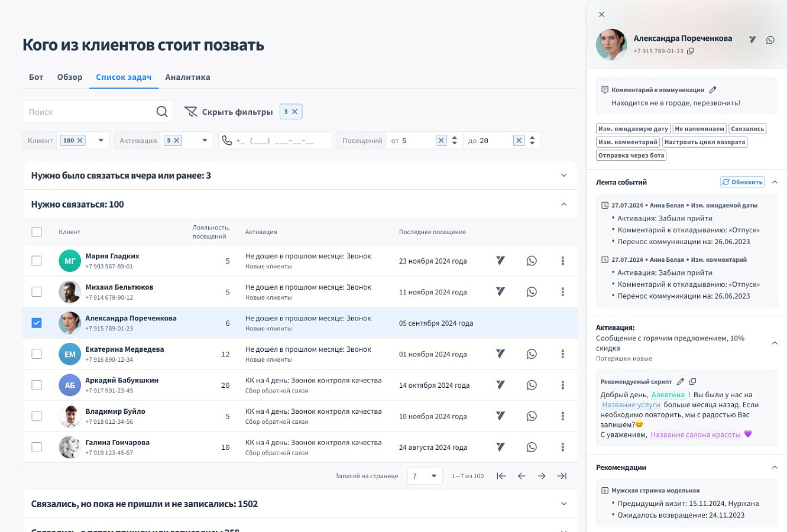The width and height of the screenshot is (787, 532).
Task: Click WhatsApp icon in client panel header
Action: coord(770,40)
